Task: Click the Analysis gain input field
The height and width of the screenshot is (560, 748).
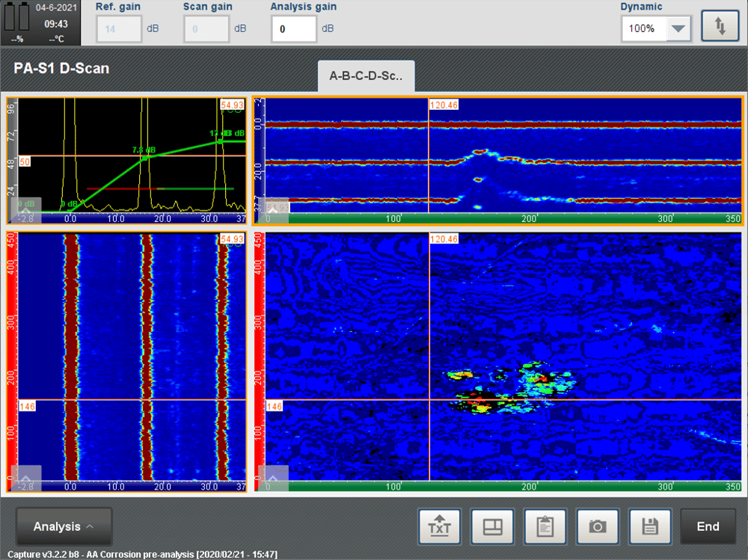Action: 293,28
